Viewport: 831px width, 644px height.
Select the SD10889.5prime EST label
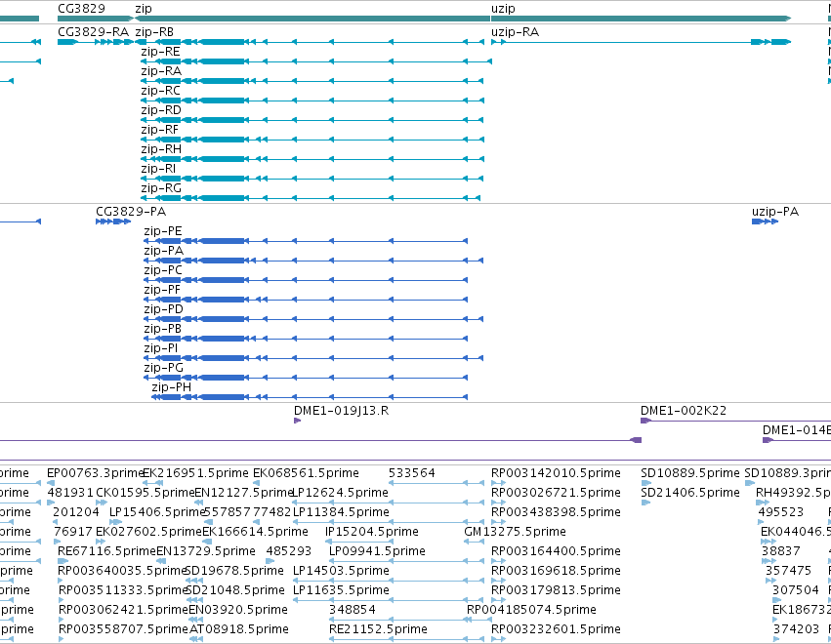690,473
